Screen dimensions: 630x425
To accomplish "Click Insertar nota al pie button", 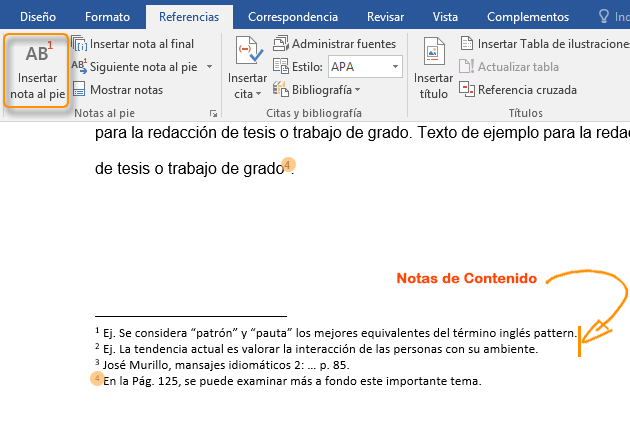I will coord(37,71).
